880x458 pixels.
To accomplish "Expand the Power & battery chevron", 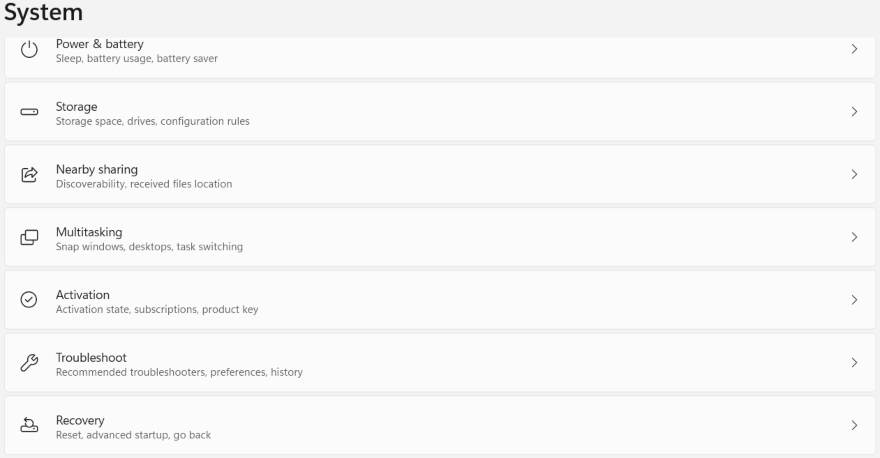I will click(854, 49).
